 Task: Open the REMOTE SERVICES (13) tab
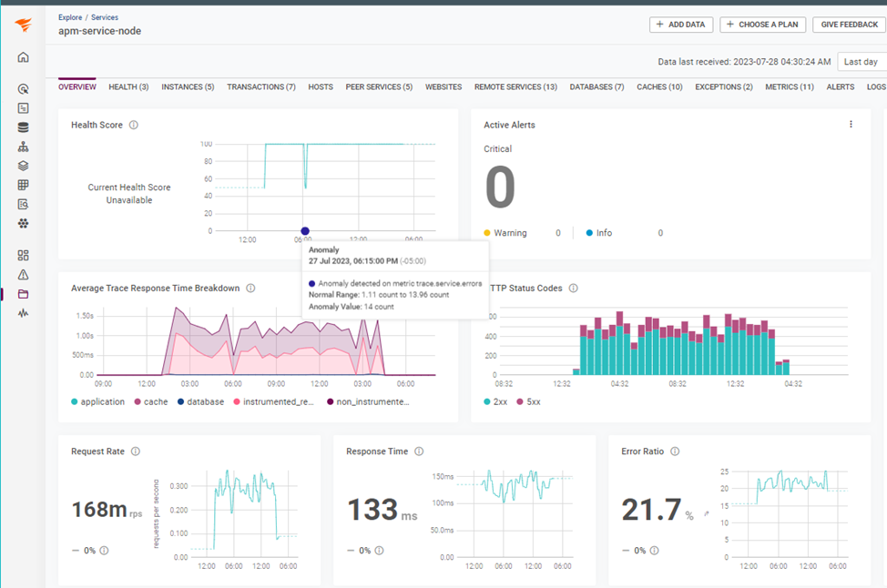516,87
